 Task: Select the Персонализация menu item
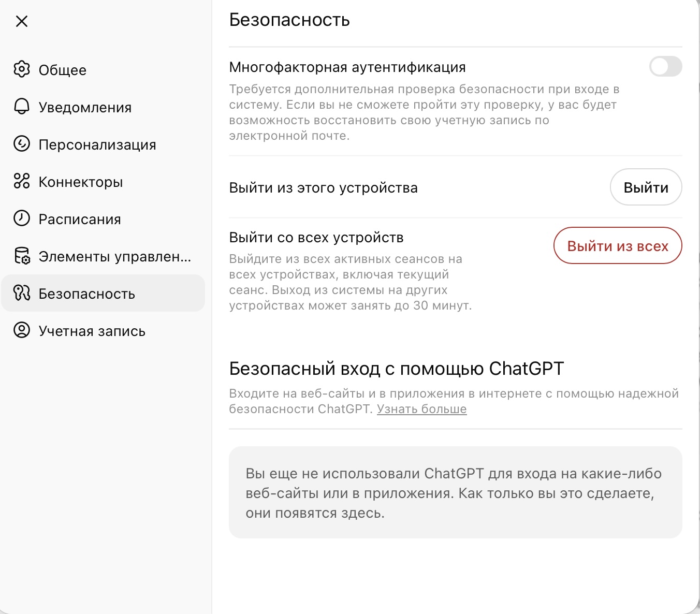(x=97, y=144)
